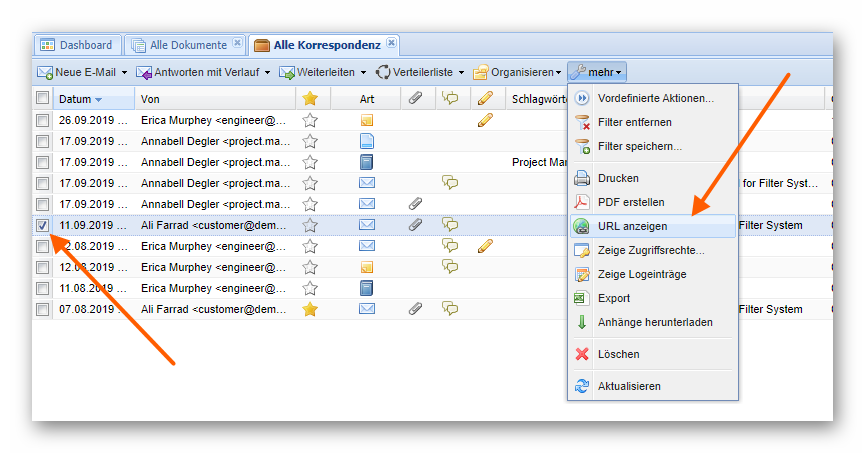
Task: Click note type icon in 26.09.2019 row
Action: (x=367, y=120)
